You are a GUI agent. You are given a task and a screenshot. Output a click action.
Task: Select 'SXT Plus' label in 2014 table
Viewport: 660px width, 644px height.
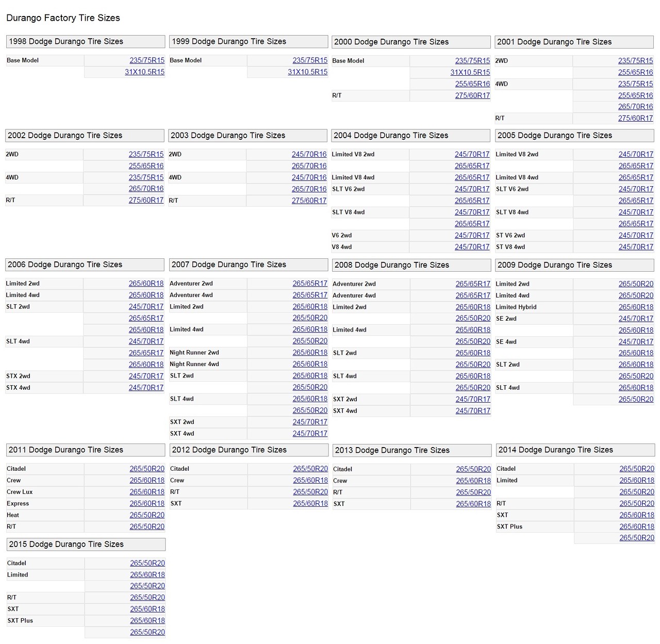pos(509,527)
